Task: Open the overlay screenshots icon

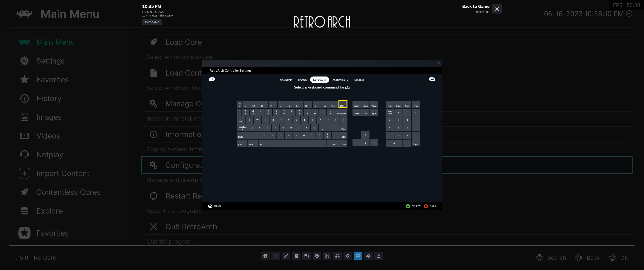Action: (x=327, y=256)
